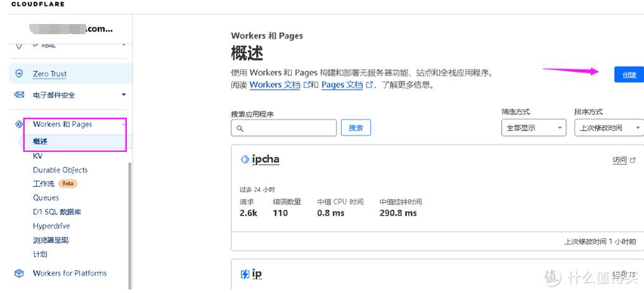Select 电子邮件安全 in sidebar
This screenshot has height=293, width=644.
tap(54, 95)
